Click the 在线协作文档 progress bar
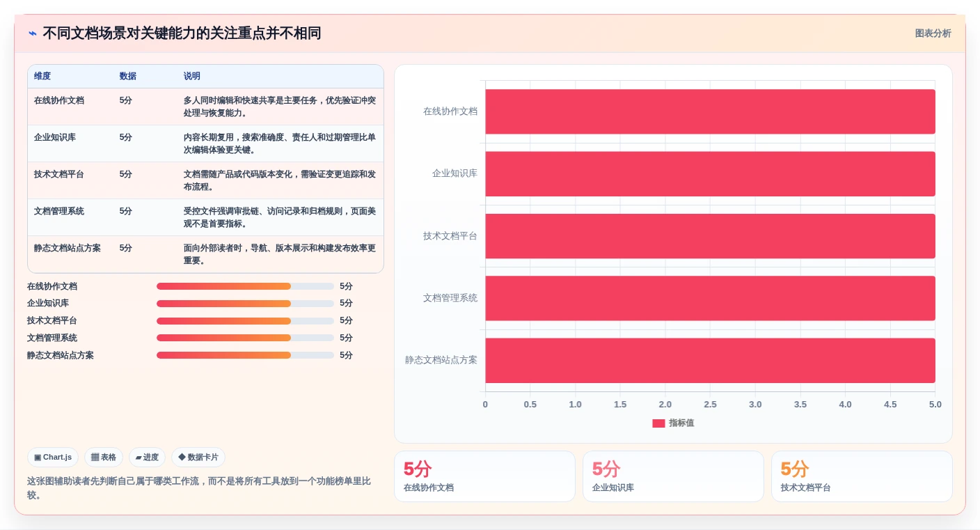Viewport: 980px width, 530px height. 245,286
